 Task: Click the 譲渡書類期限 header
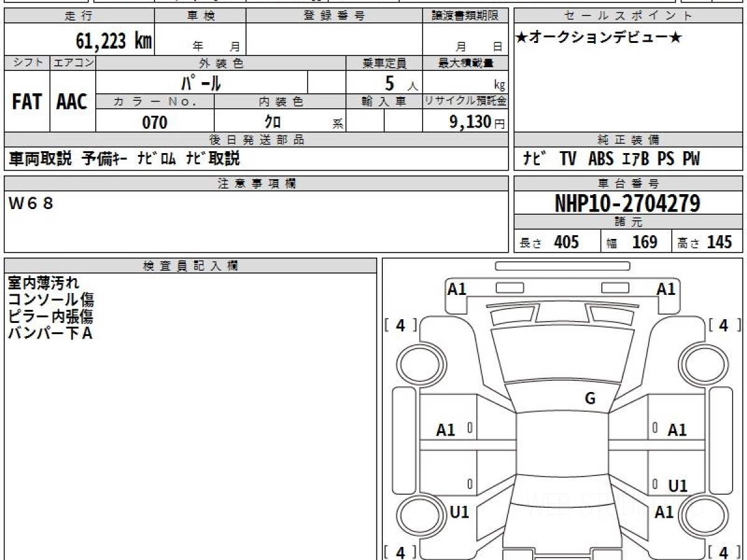coord(465,16)
